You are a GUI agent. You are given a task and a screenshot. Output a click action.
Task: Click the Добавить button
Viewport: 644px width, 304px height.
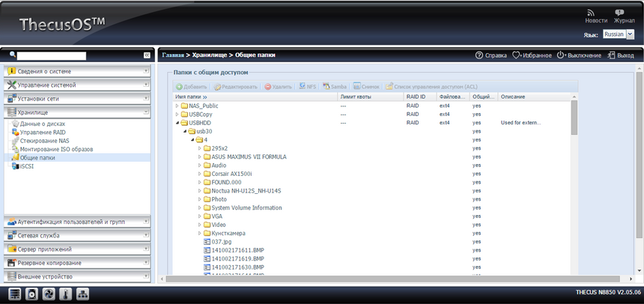(x=191, y=87)
